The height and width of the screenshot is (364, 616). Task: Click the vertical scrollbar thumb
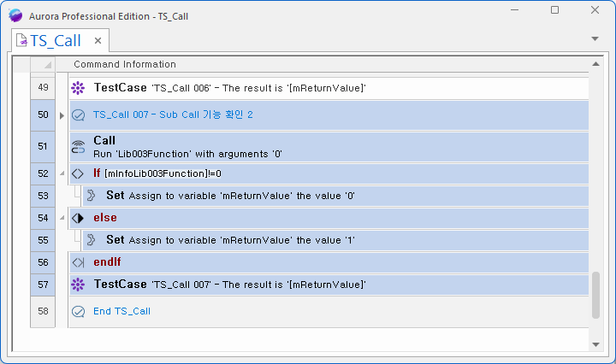coord(595,295)
